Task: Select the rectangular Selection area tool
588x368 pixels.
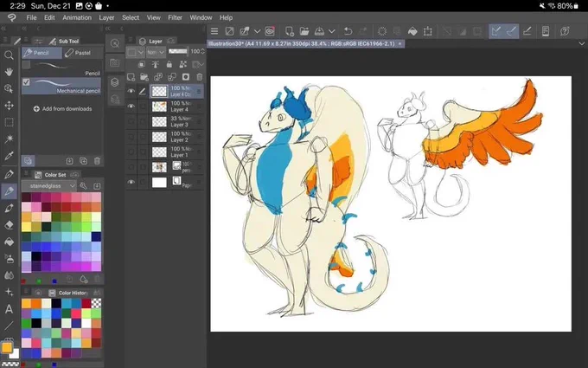Action: (9, 122)
